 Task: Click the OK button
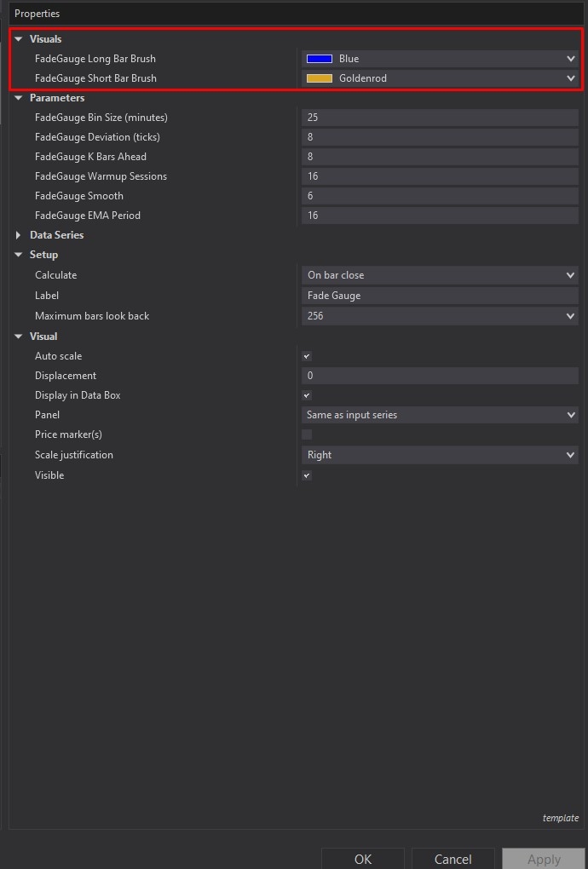click(x=363, y=858)
